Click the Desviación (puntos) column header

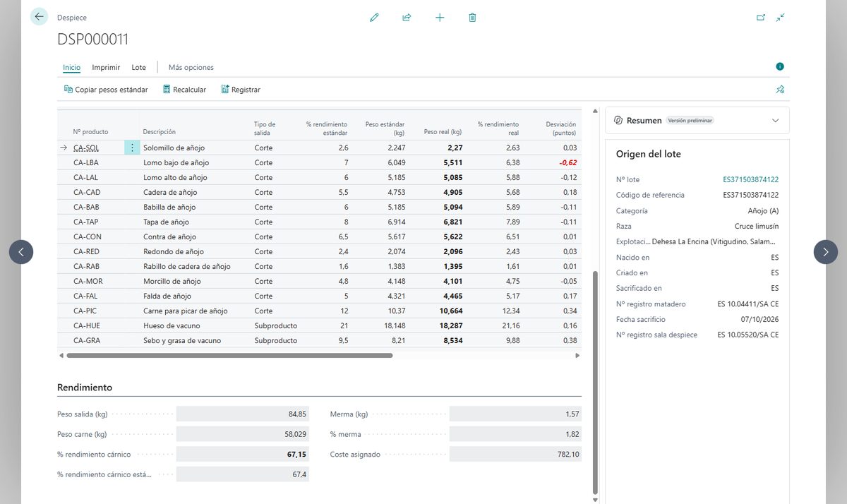[x=561, y=128]
